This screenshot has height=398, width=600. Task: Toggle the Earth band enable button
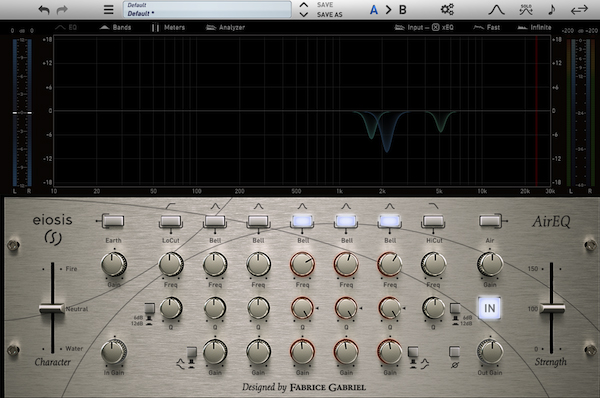pyautogui.click(x=113, y=221)
